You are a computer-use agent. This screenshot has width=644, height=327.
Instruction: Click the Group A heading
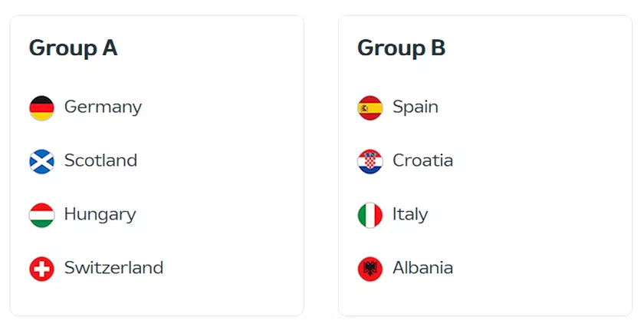coord(73,48)
